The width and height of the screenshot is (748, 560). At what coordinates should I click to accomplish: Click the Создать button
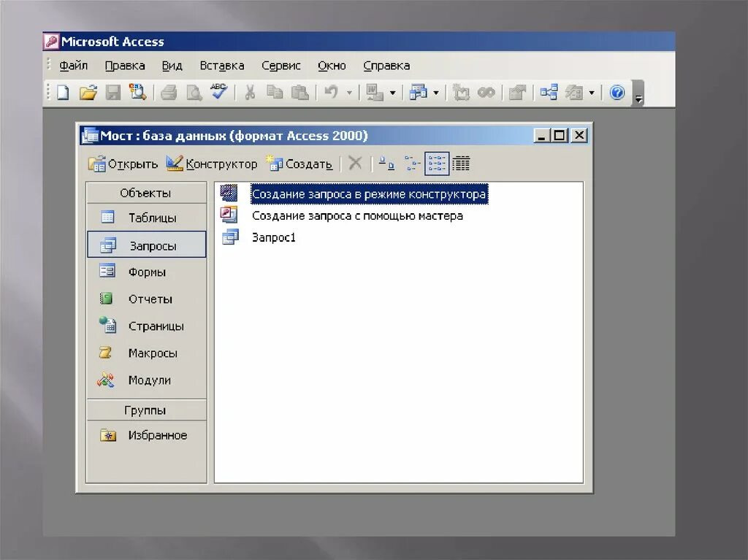pos(299,164)
